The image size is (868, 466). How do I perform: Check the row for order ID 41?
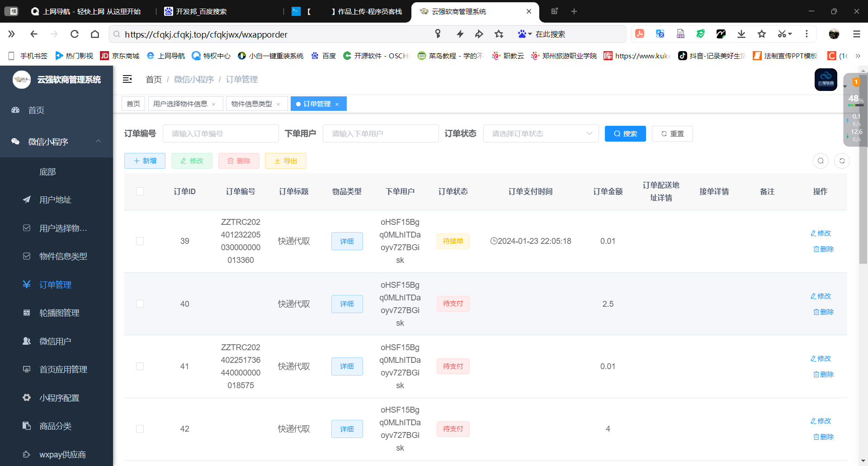pos(140,366)
